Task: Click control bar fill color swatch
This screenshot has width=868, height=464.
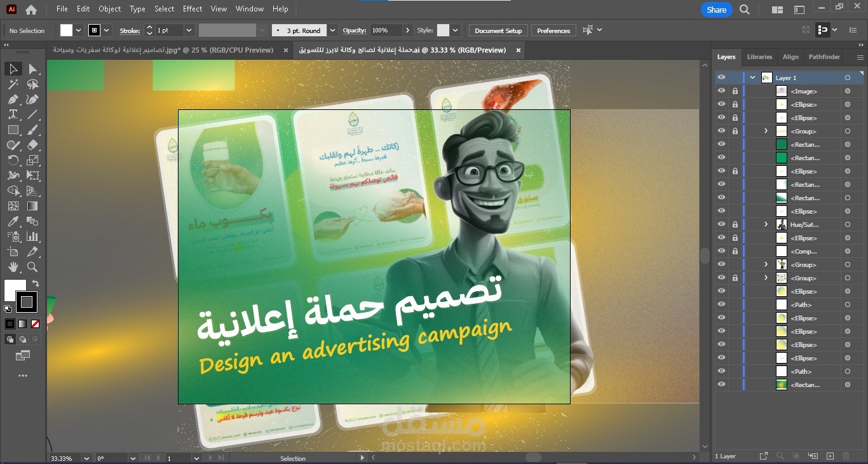Action: 66,31
